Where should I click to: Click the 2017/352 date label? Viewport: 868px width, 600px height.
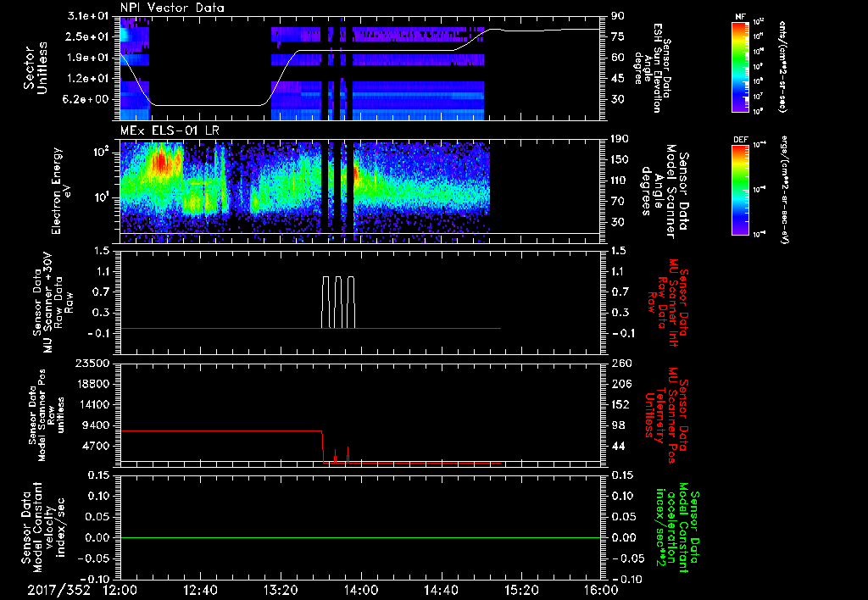(x=58, y=590)
